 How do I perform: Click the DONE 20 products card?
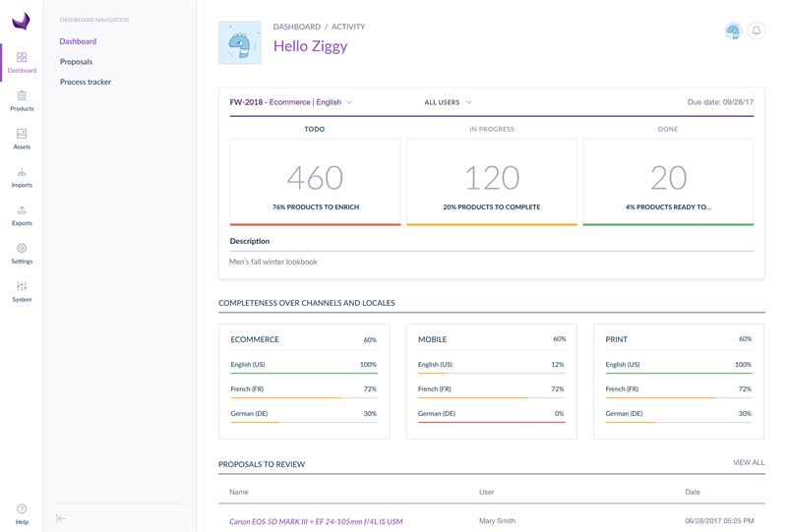pyautogui.click(x=668, y=182)
